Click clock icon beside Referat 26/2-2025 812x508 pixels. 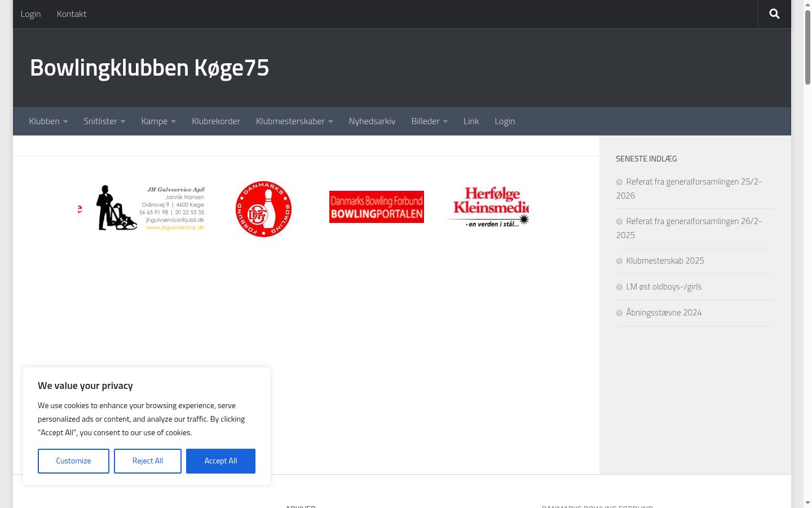619,222
